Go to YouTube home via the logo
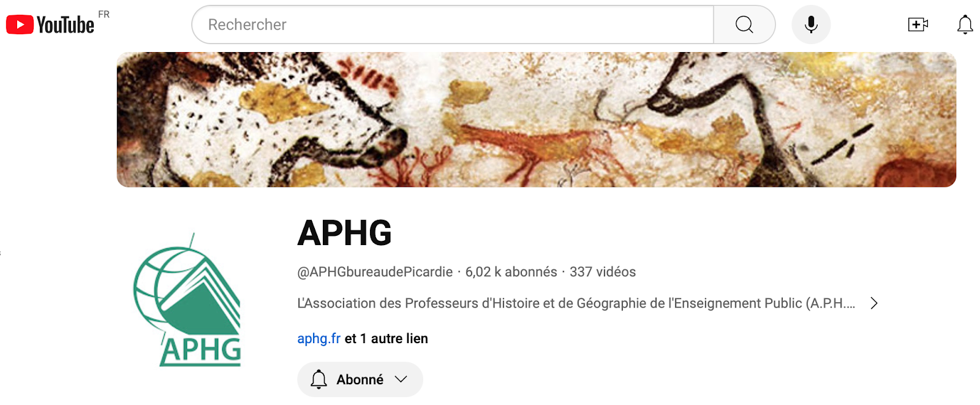 [x=50, y=25]
